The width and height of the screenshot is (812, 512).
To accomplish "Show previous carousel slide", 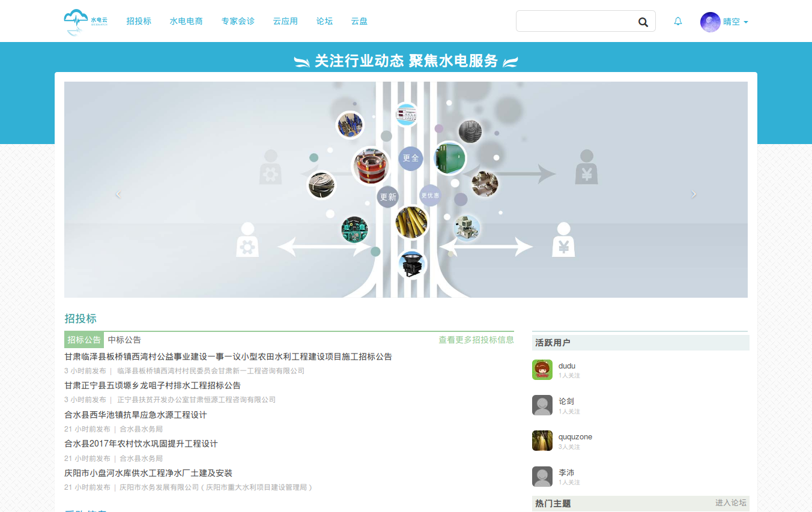I will click(118, 194).
